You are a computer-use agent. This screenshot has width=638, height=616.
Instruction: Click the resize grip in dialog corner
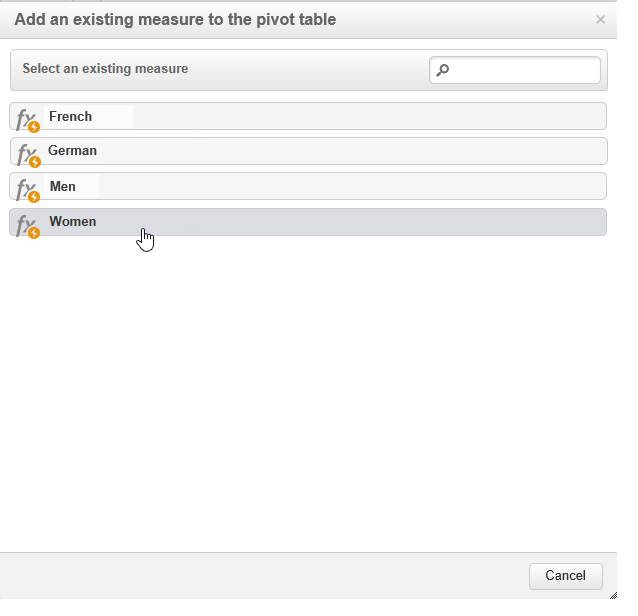pos(612,594)
